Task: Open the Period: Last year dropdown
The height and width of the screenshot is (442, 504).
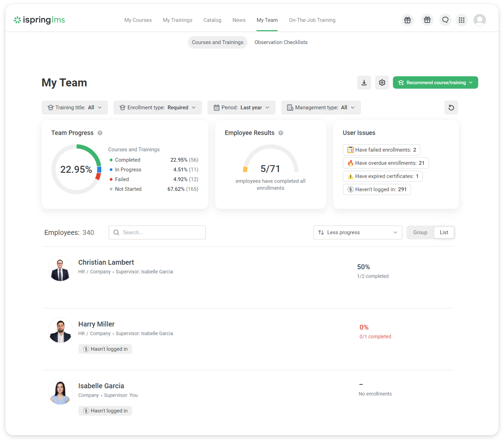Action: pos(241,107)
